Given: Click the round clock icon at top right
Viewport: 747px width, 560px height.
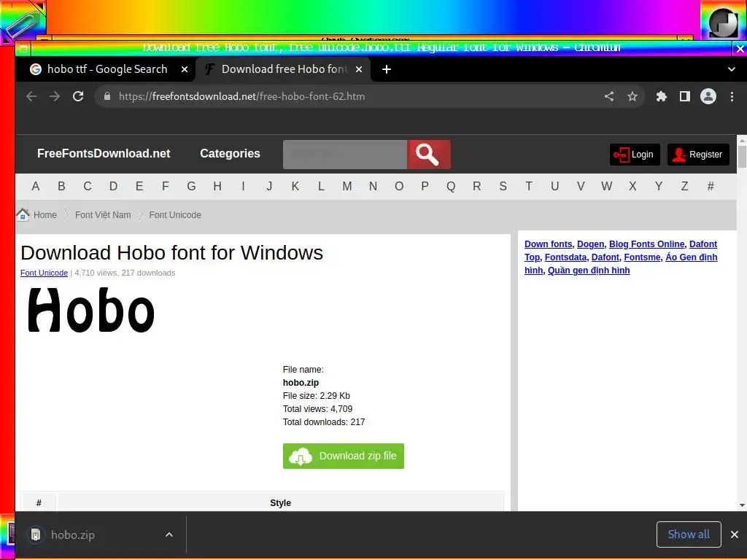Looking at the screenshot, I should coord(722,21).
